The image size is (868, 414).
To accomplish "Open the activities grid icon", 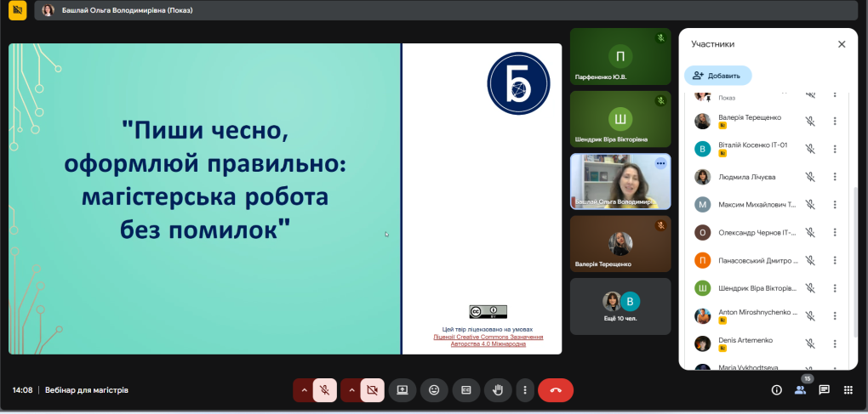I will click(x=848, y=390).
